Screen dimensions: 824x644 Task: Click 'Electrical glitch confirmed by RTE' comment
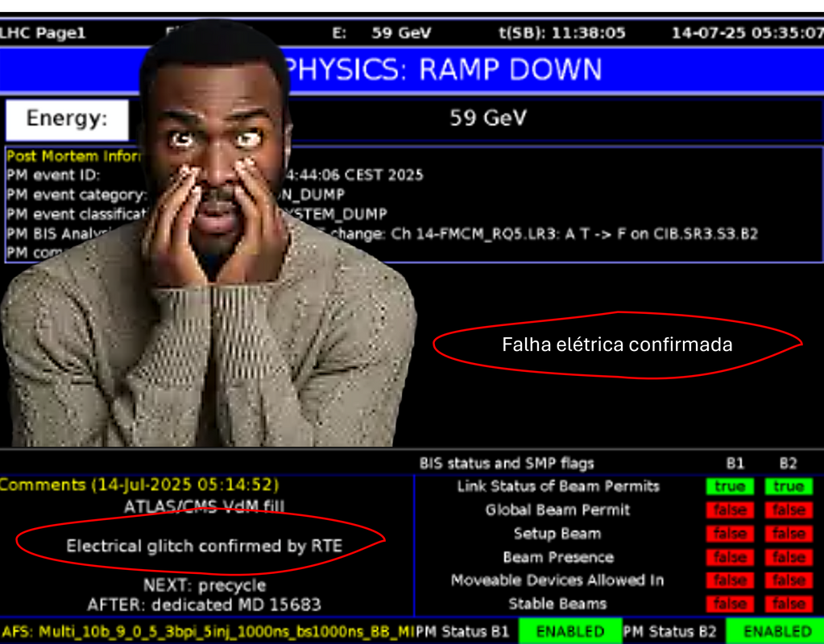[204, 546]
